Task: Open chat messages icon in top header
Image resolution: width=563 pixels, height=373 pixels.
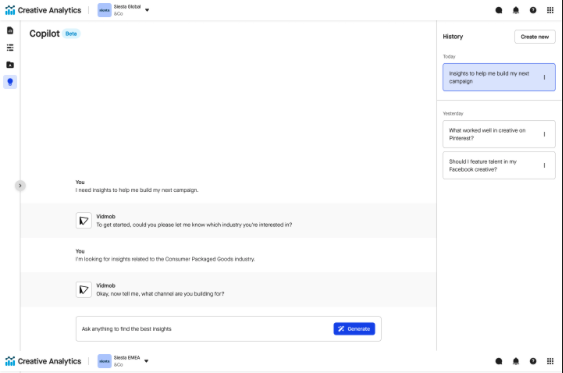Action: pos(499,10)
